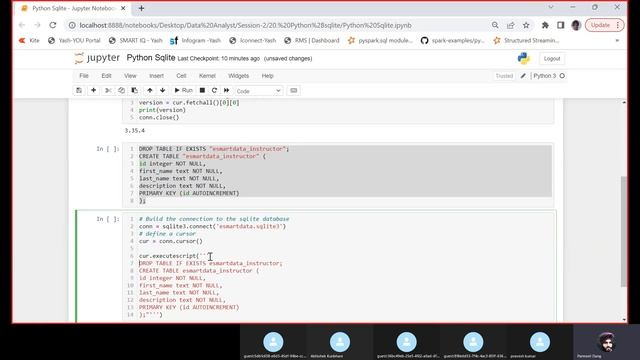Open the pyspark.sql module bookmark
The height and width of the screenshot is (360, 640).
[x=380, y=40]
